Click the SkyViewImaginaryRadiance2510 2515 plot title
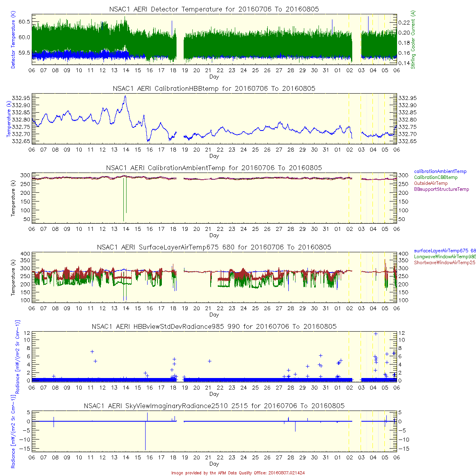Image resolution: width=476 pixels, height=476 pixels. click(x=214, y=406)
